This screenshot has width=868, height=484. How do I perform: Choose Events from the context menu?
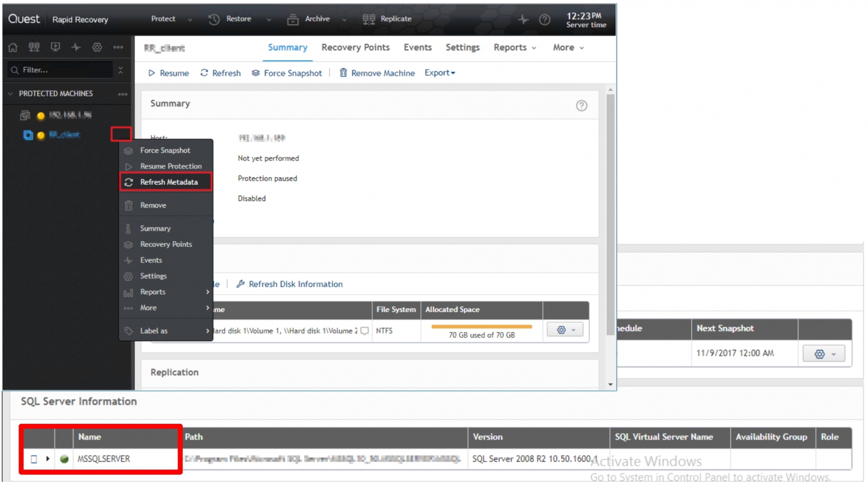pos(166,260)
